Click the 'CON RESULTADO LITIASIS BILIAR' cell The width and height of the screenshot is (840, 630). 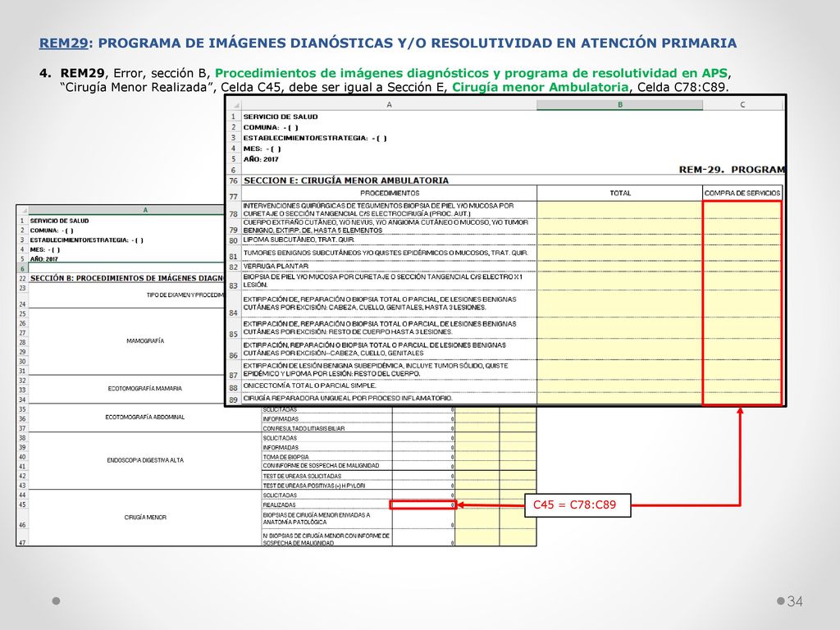pos(326,428)
